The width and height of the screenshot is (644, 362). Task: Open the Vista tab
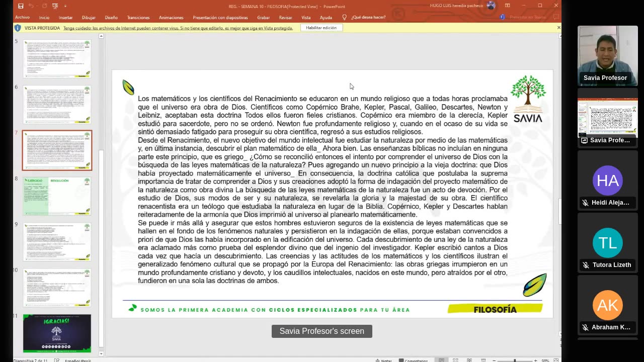point(306,18)
